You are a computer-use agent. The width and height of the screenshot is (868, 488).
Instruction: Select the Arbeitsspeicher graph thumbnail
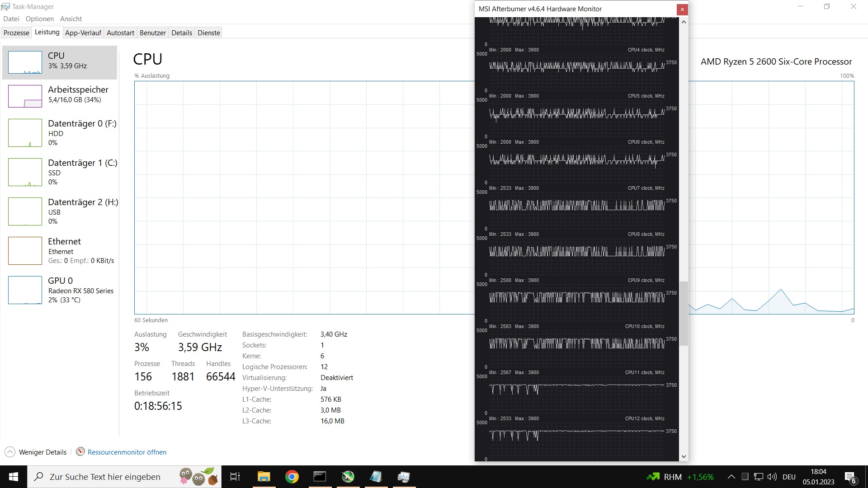[25, 96]
